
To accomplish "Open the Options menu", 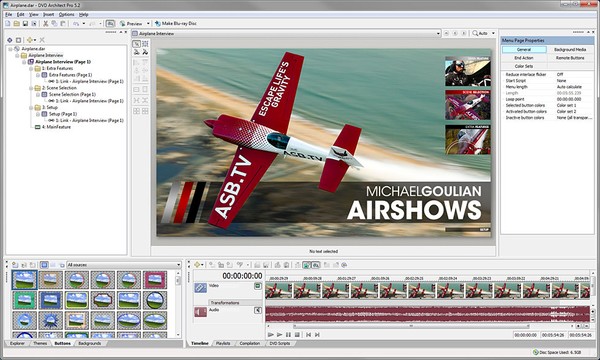I will (67, 15).
